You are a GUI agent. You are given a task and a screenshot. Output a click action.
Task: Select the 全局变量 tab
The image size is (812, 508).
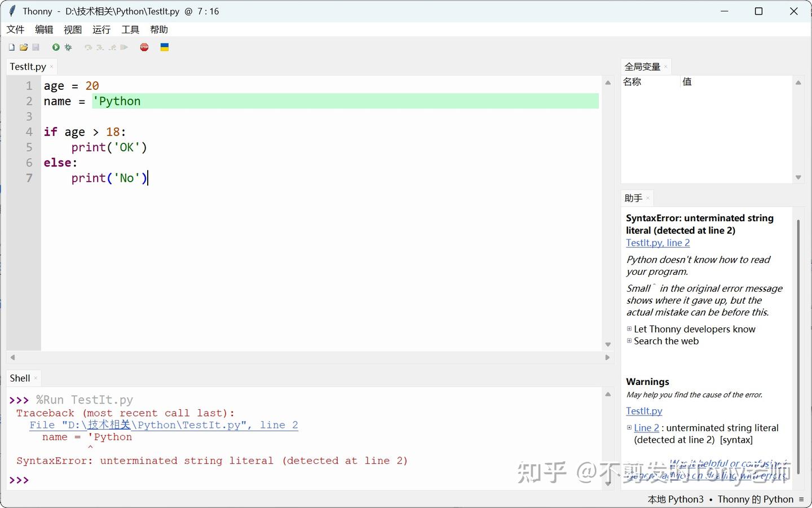642,67
